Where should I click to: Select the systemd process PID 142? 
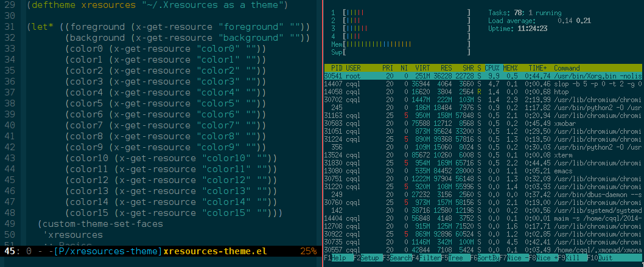coord(483,210)
